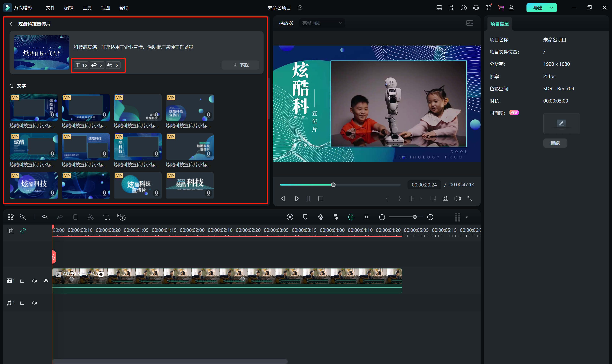
Task: Click the snapshot camera icon in player
Action: coord(445,198)
